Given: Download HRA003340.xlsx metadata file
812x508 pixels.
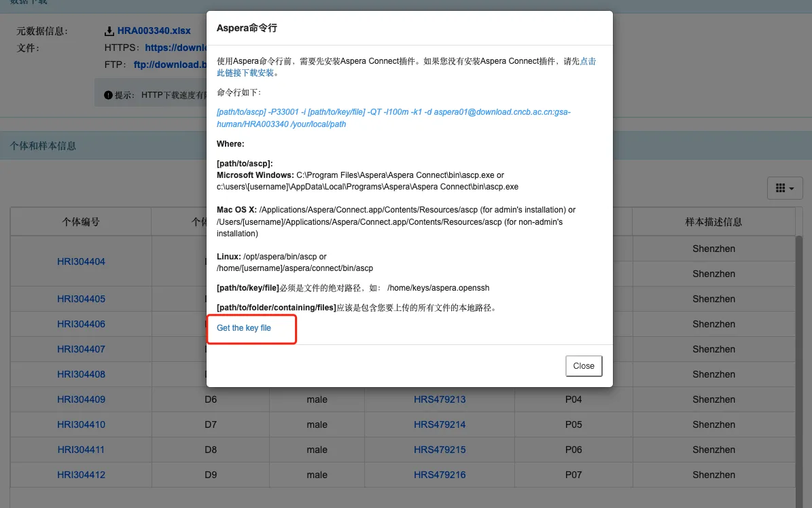Looking at the screenshot, I should tap(154, 31).
